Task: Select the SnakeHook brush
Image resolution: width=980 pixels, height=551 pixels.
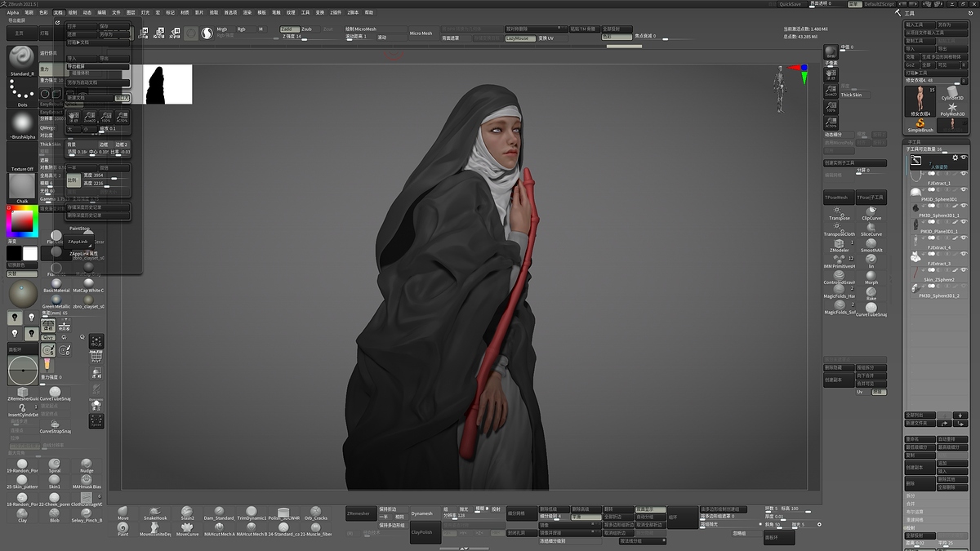Action: point(154,513)
